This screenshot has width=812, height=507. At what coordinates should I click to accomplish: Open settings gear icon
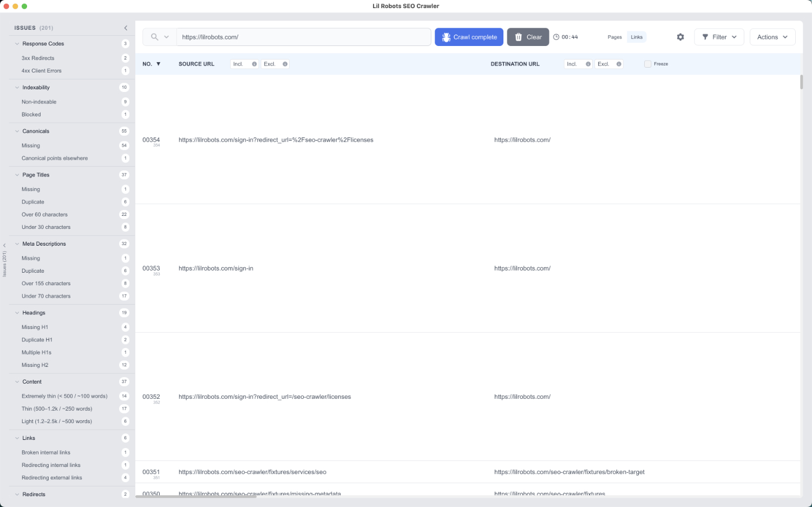coord(680,37)
